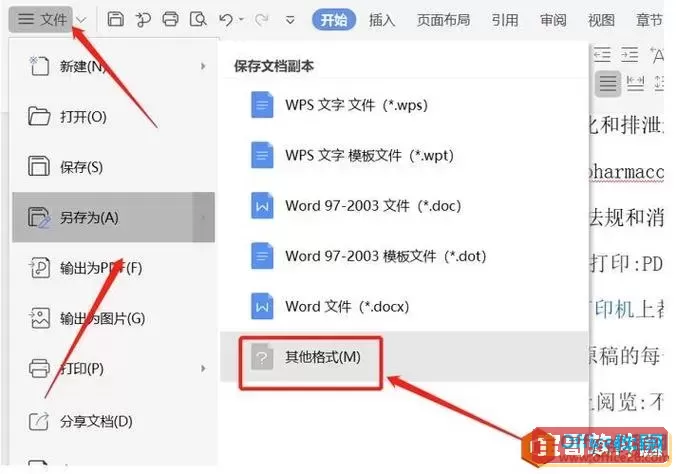Click the increase indent ribbon icon
This screenshot has width=676, height=474.
(x=629, y=55)
